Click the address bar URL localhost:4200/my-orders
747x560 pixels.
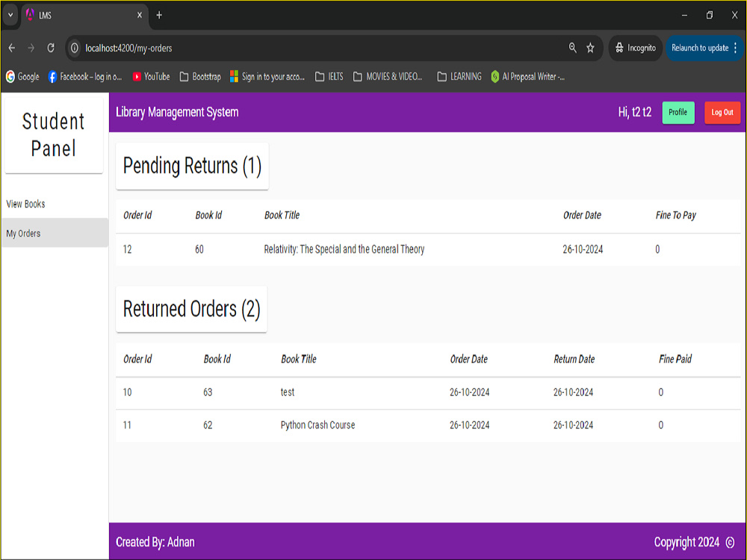coord(128,48)
